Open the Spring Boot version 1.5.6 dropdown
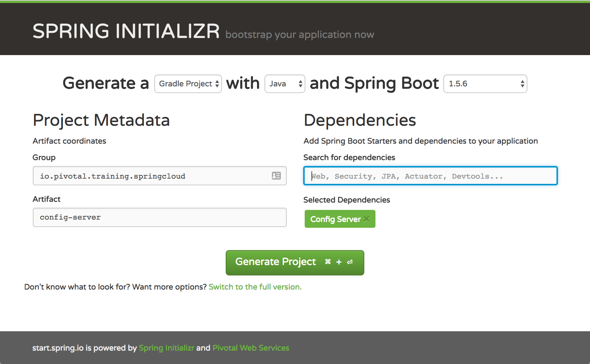The image size is (590, 364). click(485, 84)
